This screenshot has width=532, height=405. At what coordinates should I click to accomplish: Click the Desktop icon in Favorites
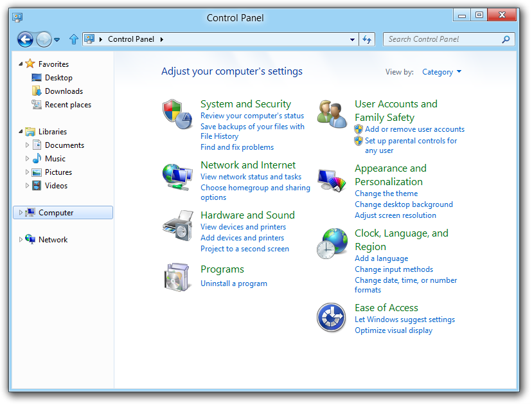coord(37,77)
